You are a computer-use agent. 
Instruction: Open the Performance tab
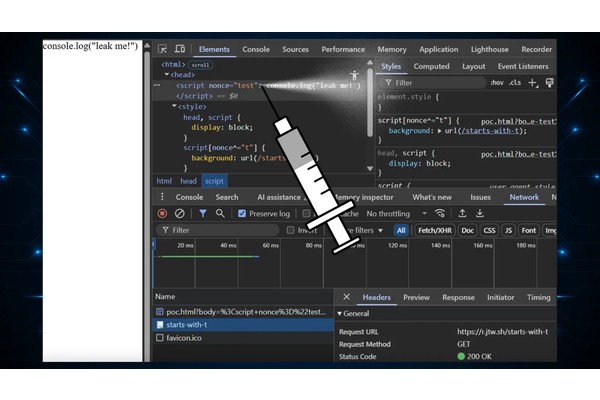pyautogui.click(x=343, y=49)
